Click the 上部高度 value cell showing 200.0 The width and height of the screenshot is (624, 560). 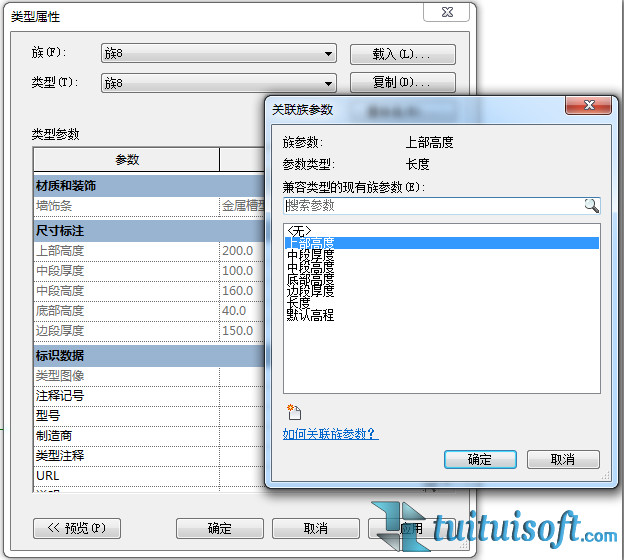242,251
